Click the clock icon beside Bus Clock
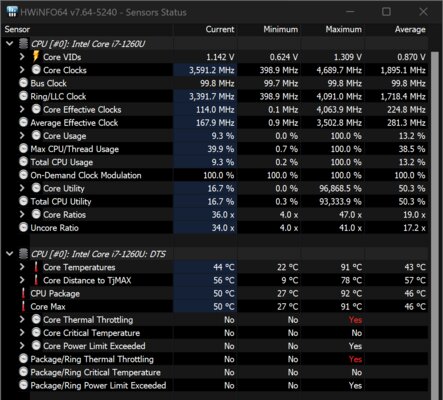 coord(23,83)
